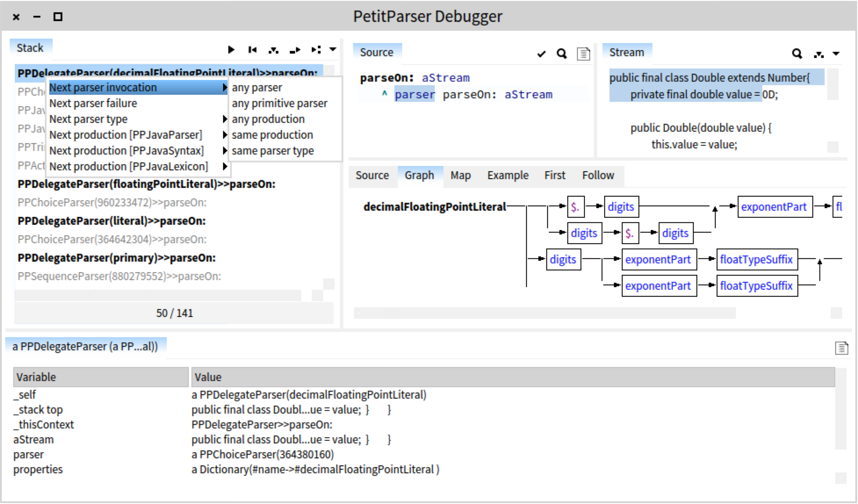
Task: Choose Next parser failure menu entry
Action: tap(93, 103)
